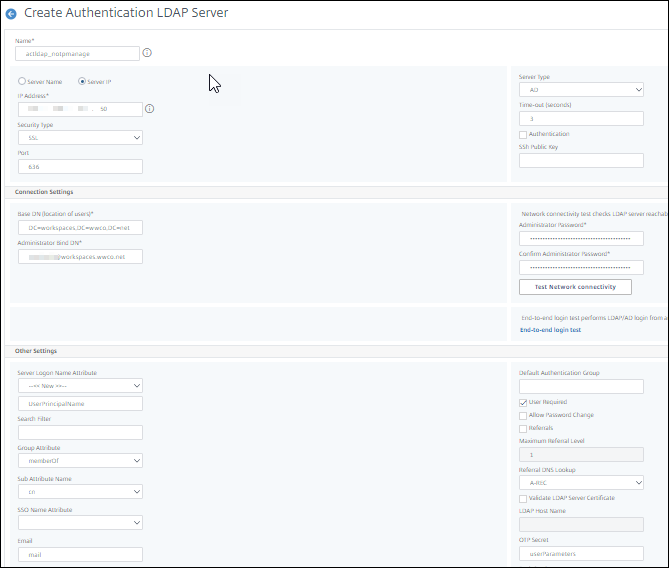The image size is (669, 568).
Task: Click the Administrator Password field
Action: [581, 239]
